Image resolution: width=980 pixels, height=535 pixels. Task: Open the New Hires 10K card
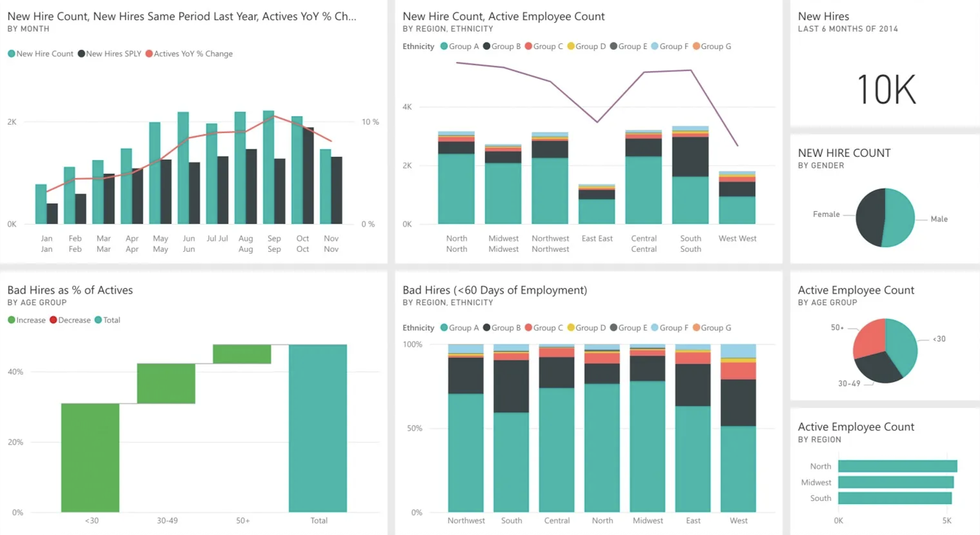886,89
